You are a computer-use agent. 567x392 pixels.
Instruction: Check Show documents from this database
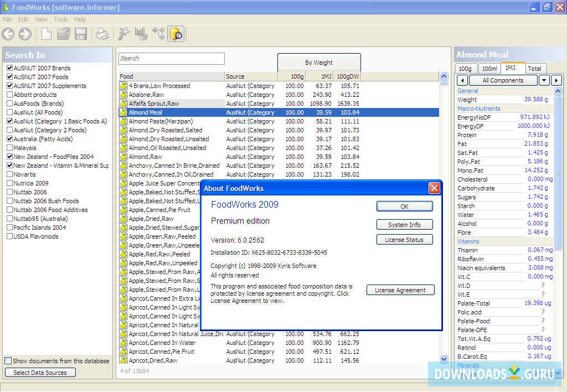[x=8, y=361]
